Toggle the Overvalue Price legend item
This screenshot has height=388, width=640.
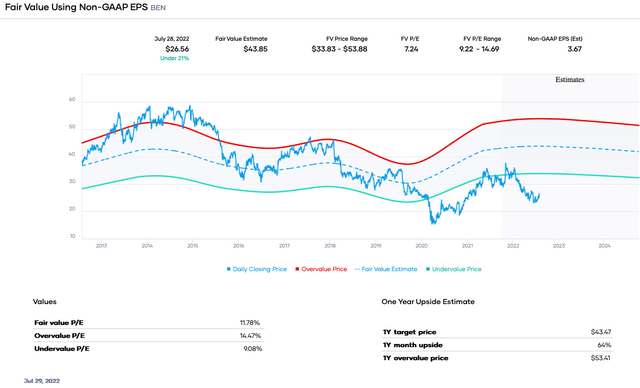pos(321,269)
